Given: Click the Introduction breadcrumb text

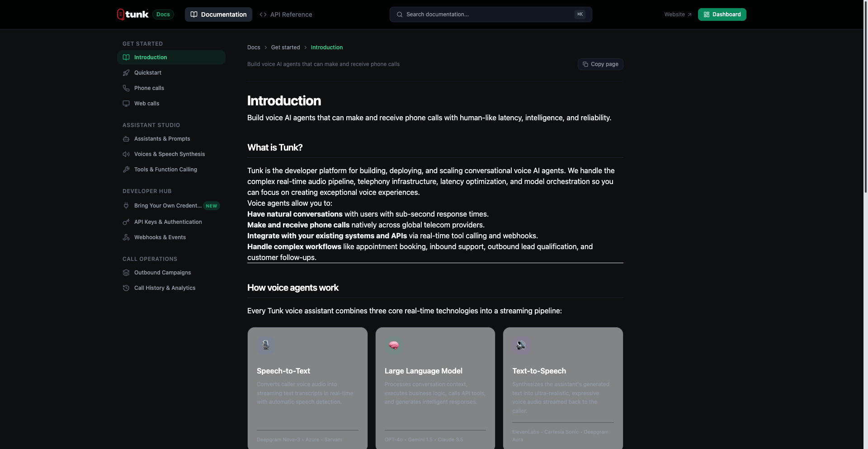Looking at the screenshot, I should (x=327, y=47).
